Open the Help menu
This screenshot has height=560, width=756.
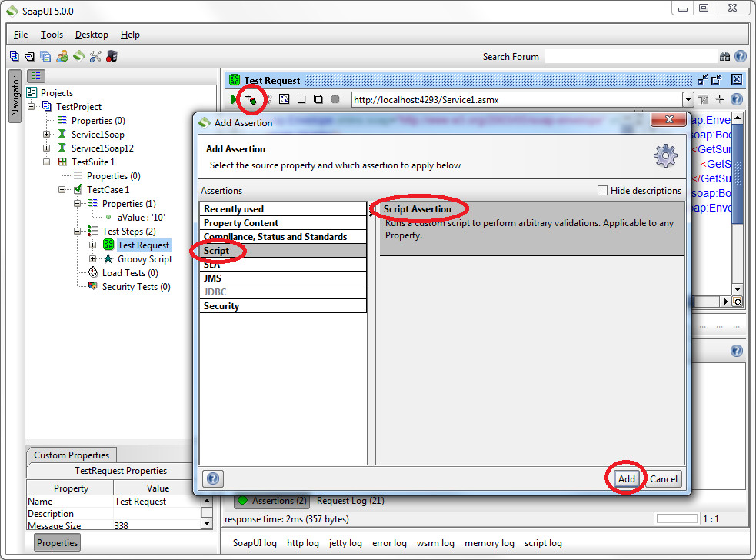coord(130,35)
